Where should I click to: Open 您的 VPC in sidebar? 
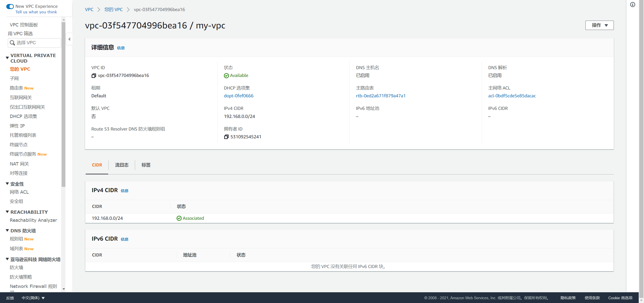coord(20,69)
